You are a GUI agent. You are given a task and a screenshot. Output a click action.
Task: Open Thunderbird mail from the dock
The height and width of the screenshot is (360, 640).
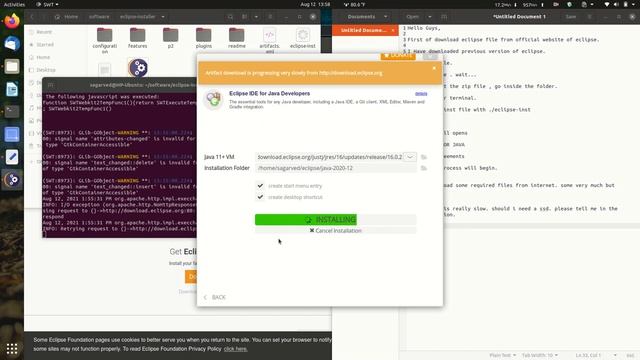(x=12, y=44)
